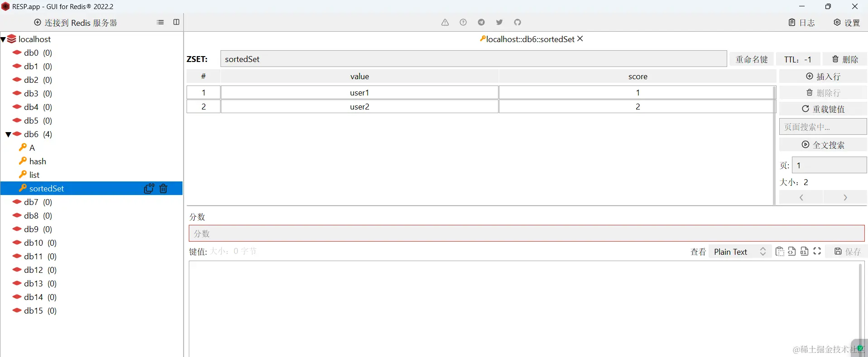
Task: Toggle the split panel layout icon
Action: coord(177,22)
